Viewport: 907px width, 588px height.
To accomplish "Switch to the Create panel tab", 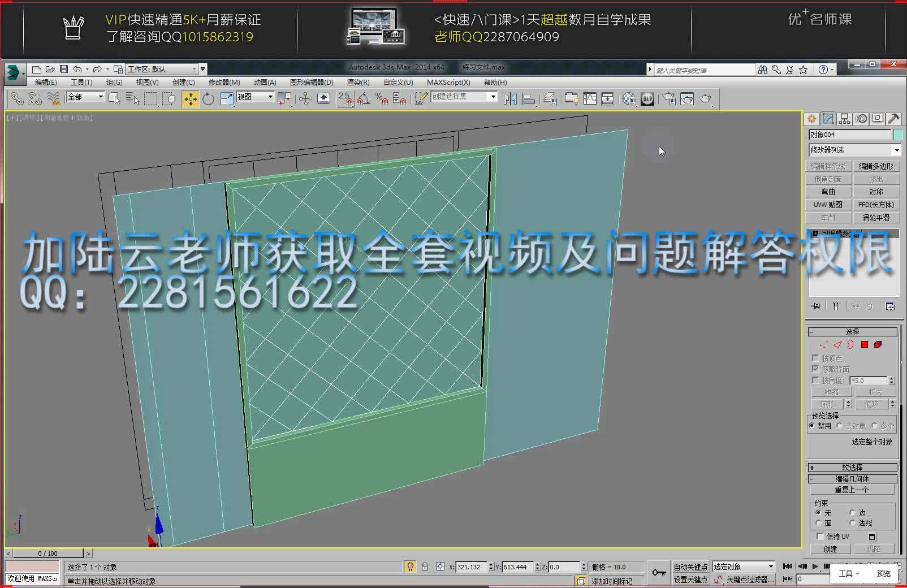I will point(812,118).
